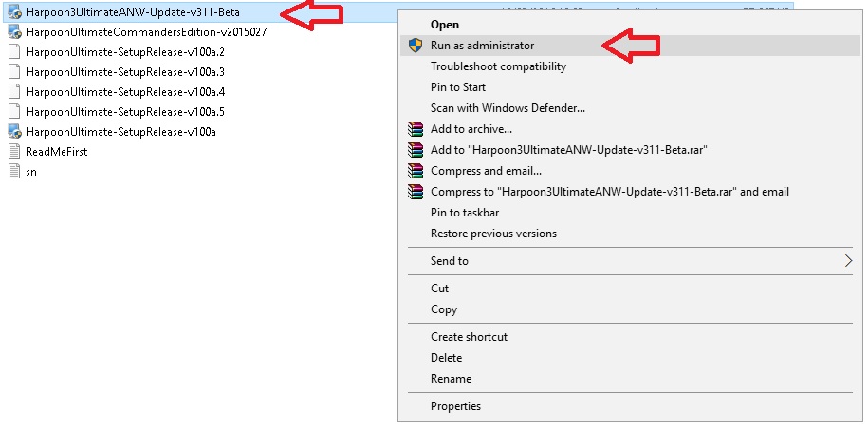Click the sn text document icon
The image size is (868, 431).
[15, 171]
